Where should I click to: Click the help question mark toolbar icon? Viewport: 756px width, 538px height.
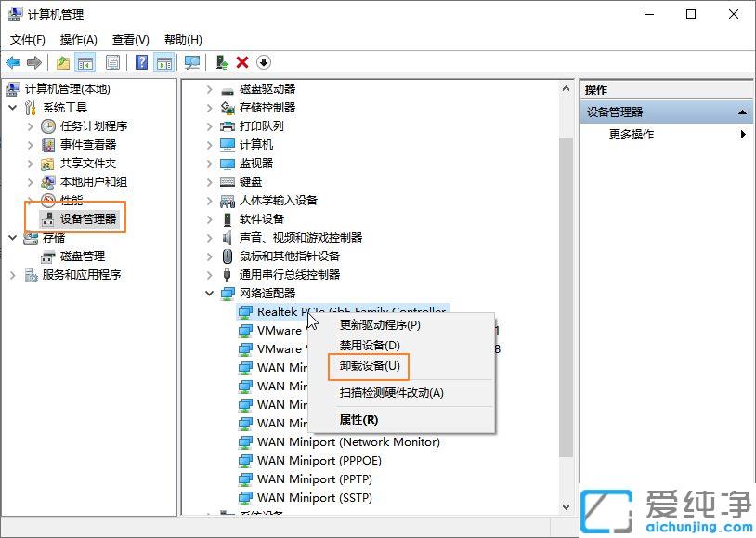click(141, 62)
